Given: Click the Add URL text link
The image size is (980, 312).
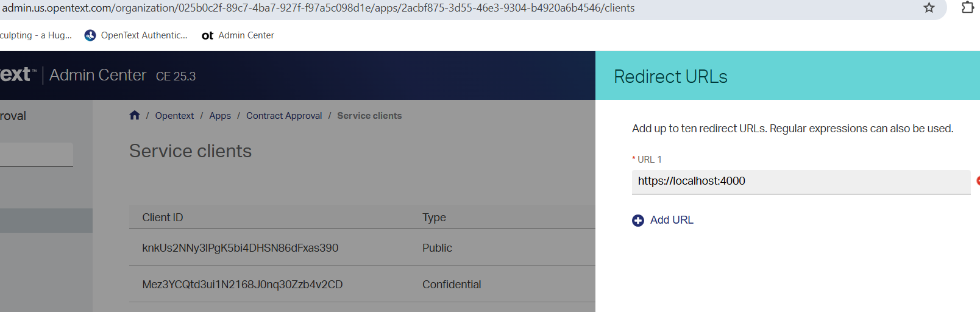Looking at the screenshot, I should 672,220.
